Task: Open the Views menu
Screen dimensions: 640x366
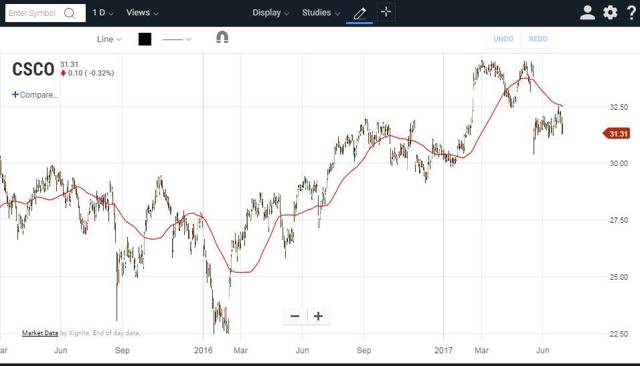Action: pyautogui.click(x=142, y=13)
